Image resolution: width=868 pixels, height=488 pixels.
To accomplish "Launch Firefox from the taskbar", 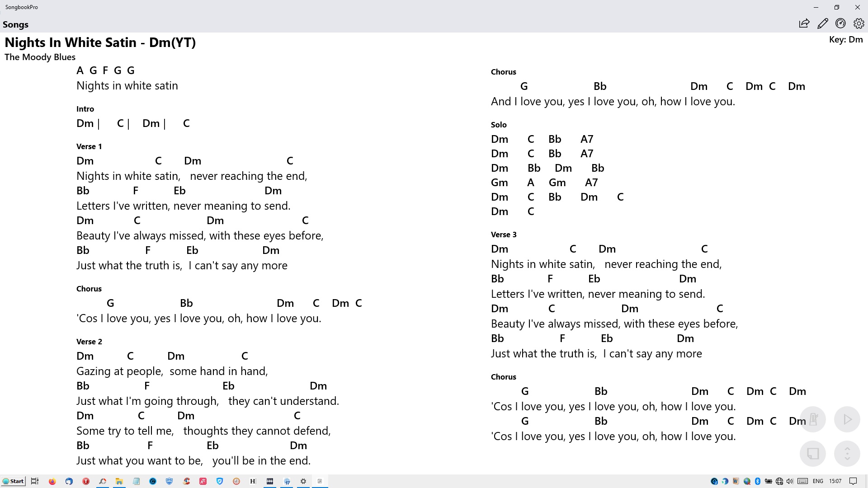I will [52, 481].
